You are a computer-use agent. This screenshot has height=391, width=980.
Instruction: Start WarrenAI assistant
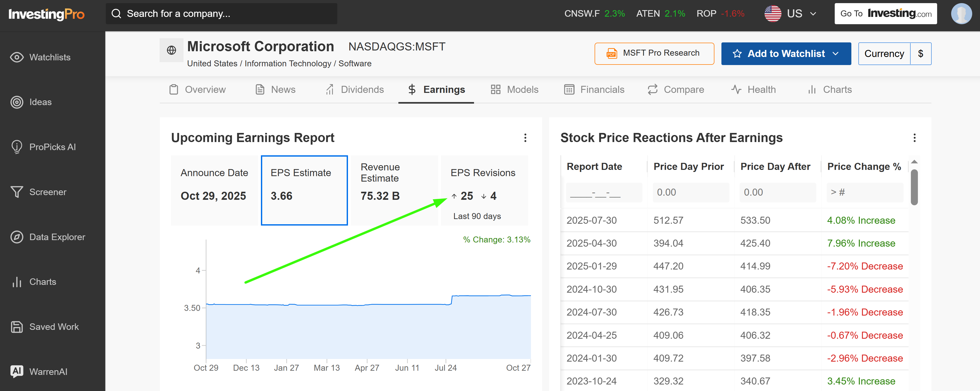pos(48,371)
